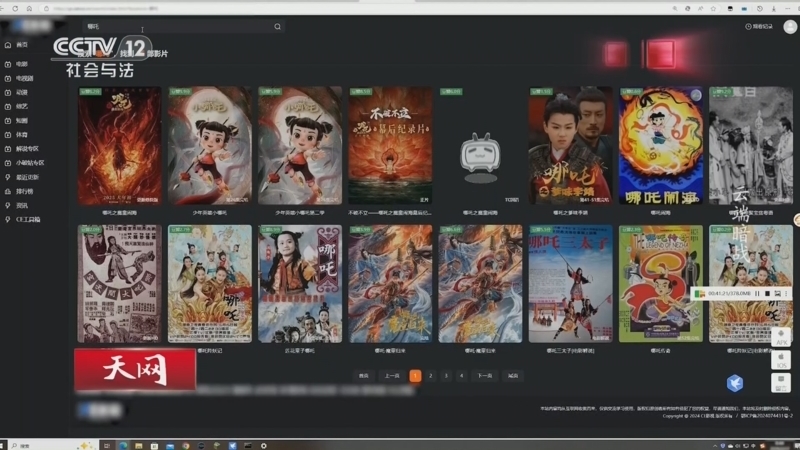Open the placeholder robot-icon poster card
800x450 pixels.
coord(480,146)
